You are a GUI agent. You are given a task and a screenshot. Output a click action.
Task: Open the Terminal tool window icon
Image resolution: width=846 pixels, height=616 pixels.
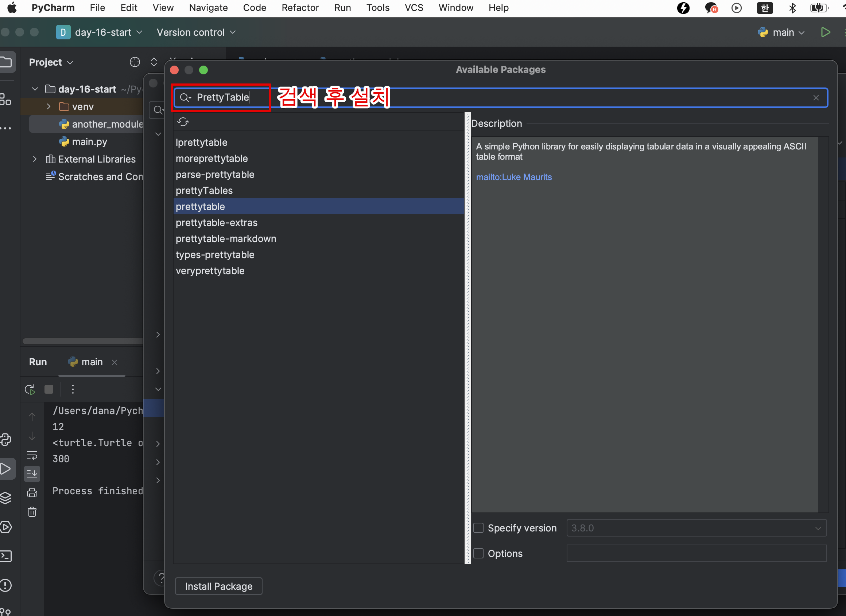(x=5, y=556)
